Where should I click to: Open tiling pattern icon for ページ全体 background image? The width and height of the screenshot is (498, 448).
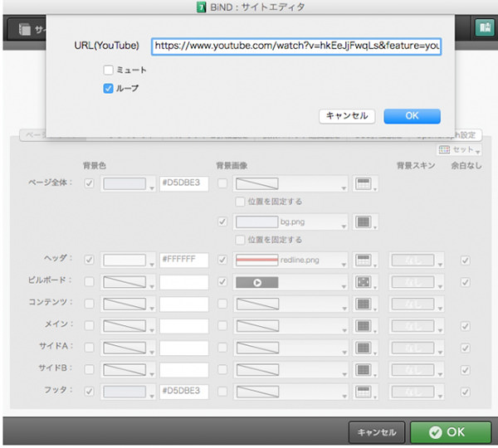click(361, 183)
